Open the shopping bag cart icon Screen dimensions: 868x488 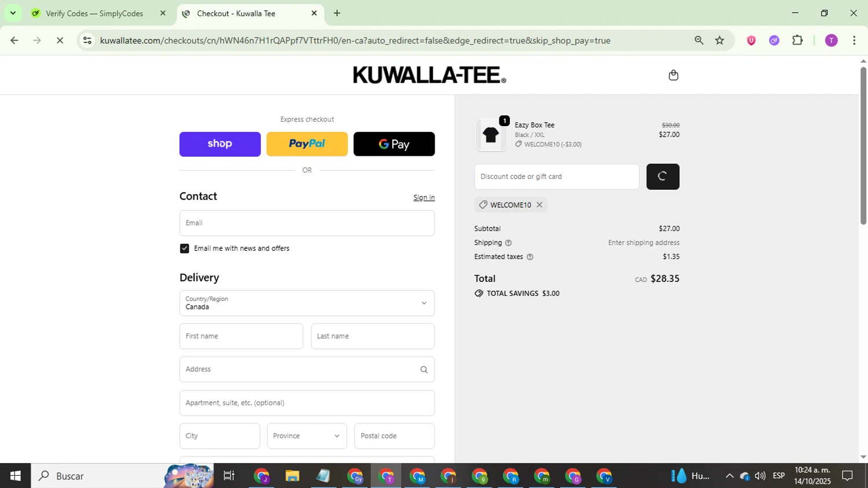673,75
